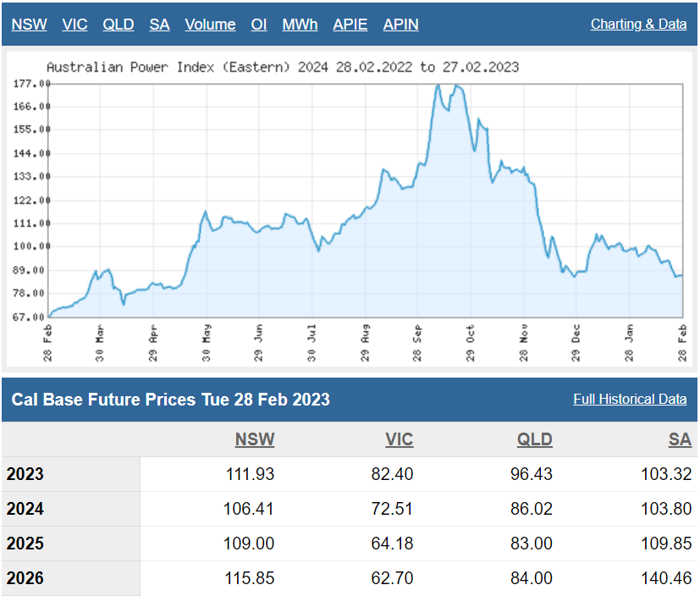Select the 2026 row label
Viewport: 700px width, 596px height.
tap(25, 579)
